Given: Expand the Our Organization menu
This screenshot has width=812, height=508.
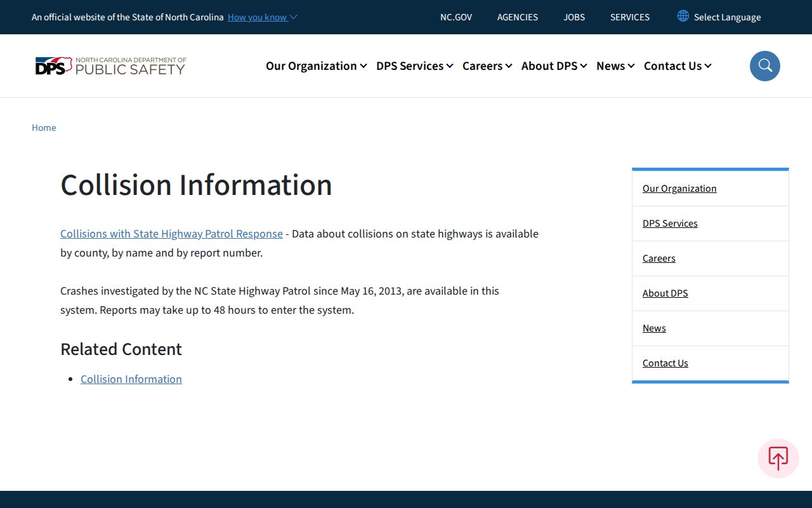Looking at the screenshot, I should point(316,66).
